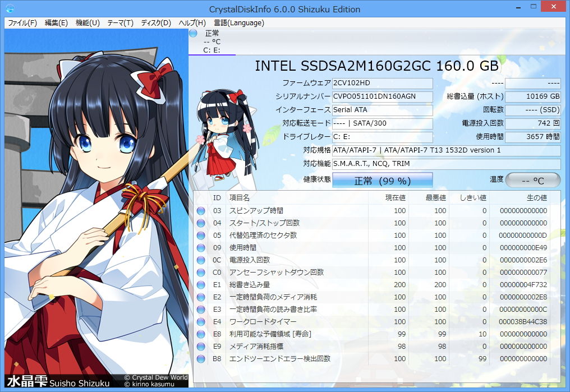Click the blue disk status orb beside 正常

point(193,34)
